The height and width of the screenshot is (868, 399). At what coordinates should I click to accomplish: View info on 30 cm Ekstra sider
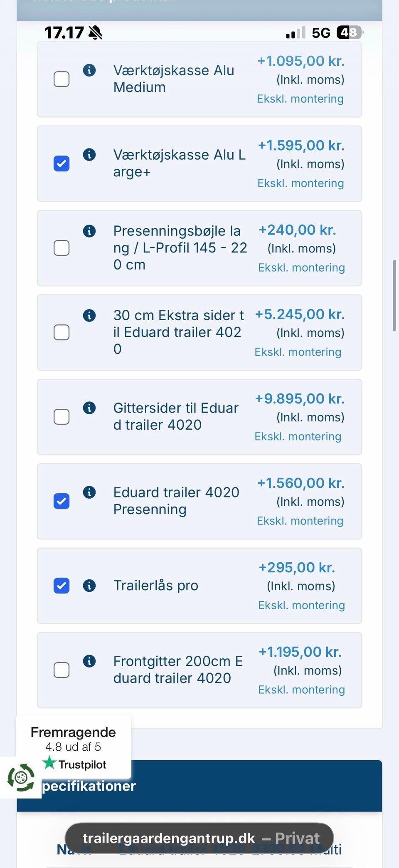point(89,315)
